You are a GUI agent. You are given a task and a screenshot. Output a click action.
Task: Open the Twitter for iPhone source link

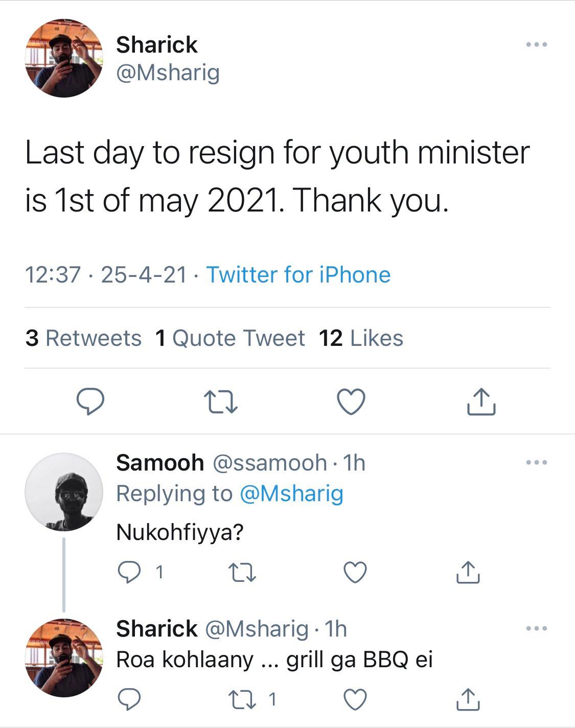[298, 275]
